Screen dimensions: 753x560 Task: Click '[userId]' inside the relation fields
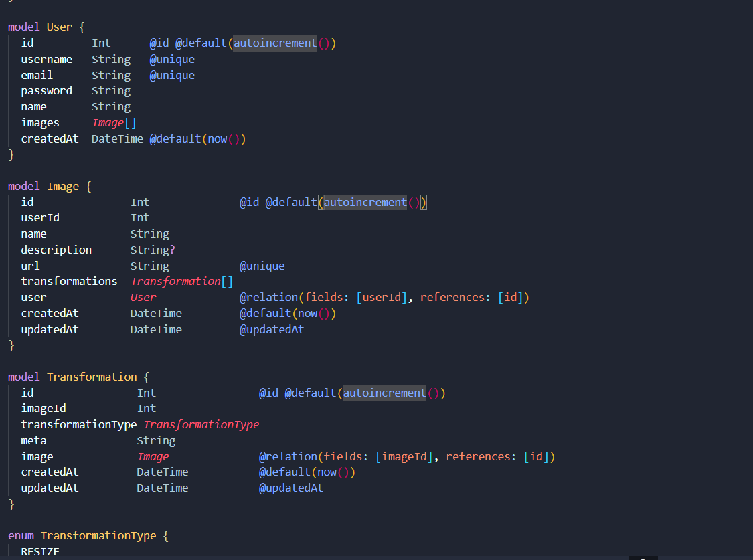click(382, 298)
